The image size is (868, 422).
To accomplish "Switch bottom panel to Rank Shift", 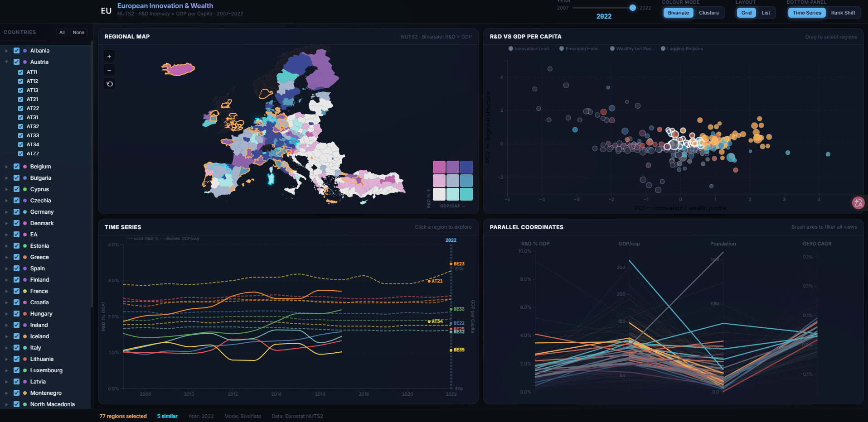I will (843, 13).
